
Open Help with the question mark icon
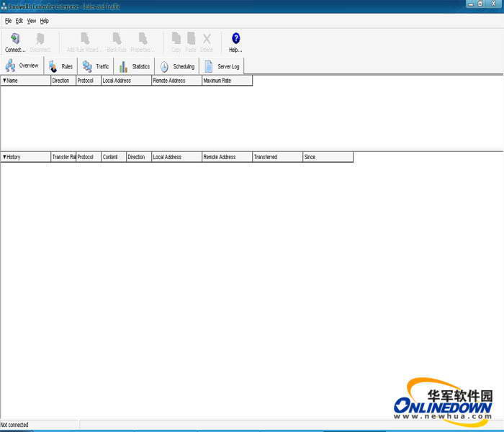[x=236, y=38]
